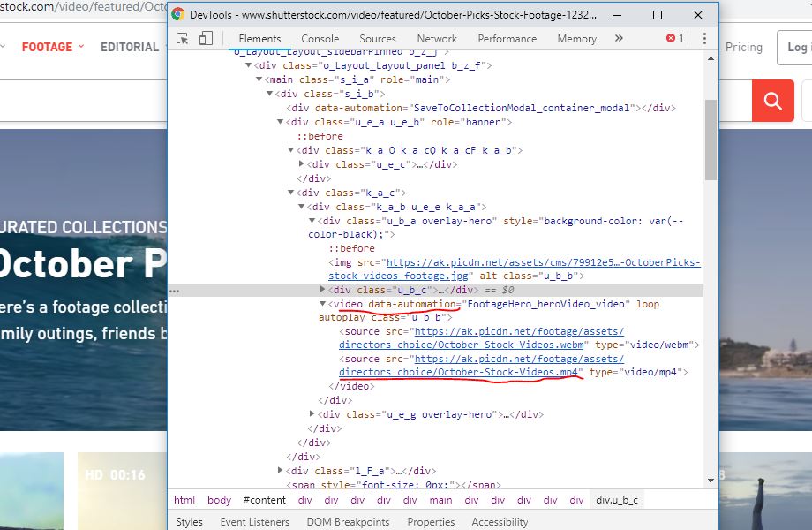
Task: Collapse the div k_a_c node
Action: coord(290,193)
